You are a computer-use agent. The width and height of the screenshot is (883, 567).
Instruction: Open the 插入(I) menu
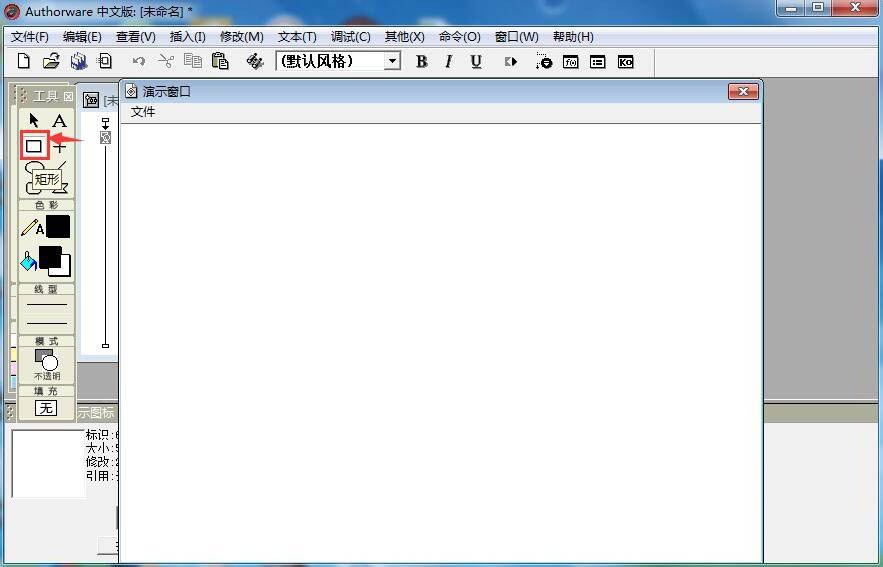point(188,37)
